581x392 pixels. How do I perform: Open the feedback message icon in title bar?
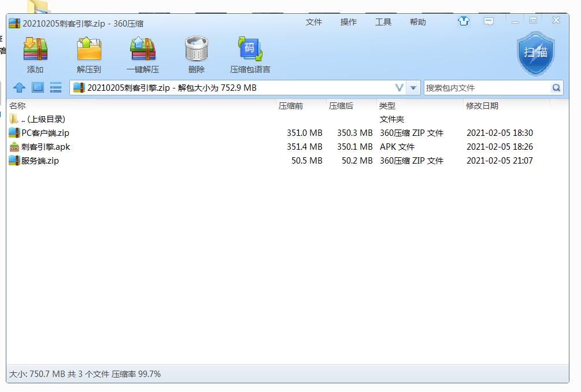pyautogui.click(x=489, y=21)
